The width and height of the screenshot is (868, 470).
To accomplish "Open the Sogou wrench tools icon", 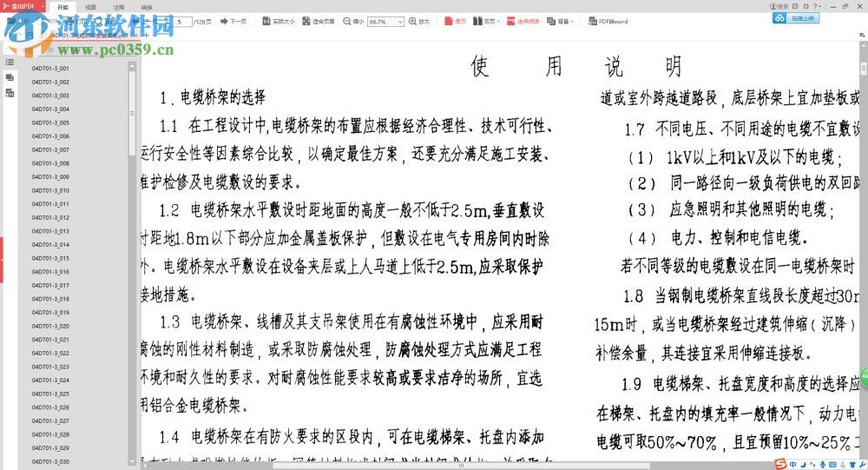I will tap(863, 465).
